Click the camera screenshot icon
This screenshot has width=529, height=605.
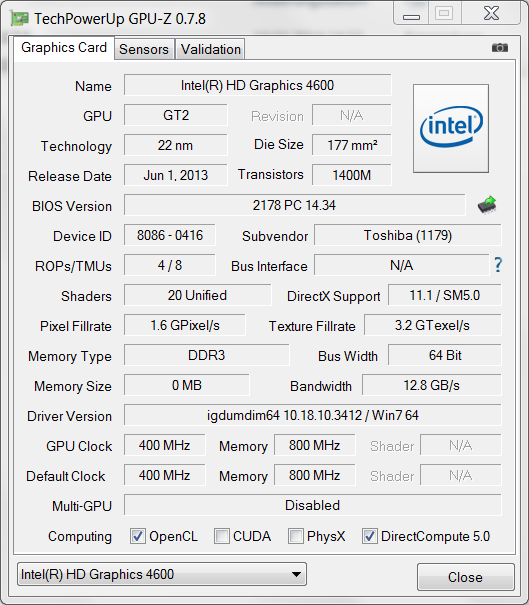tap(500, 47)
